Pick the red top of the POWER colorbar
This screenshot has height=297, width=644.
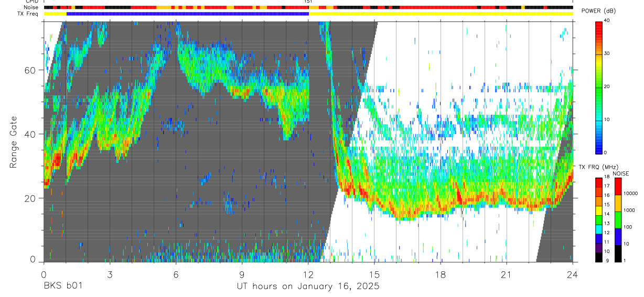point(598,25)
